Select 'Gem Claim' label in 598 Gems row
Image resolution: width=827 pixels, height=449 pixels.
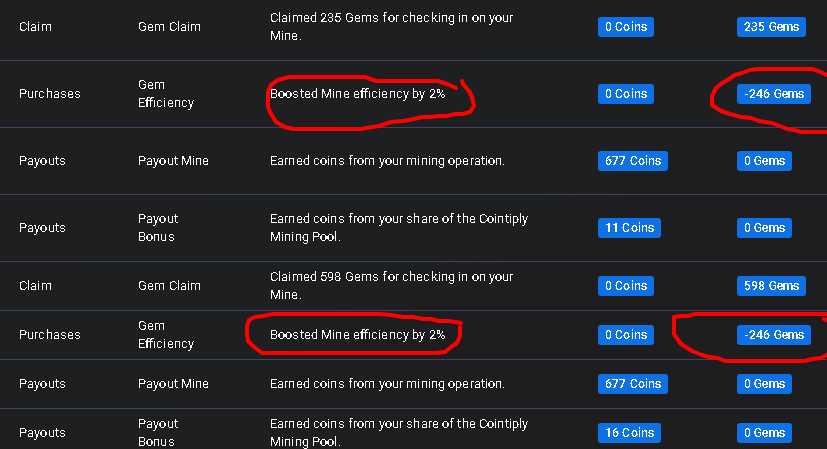[169, 286]
